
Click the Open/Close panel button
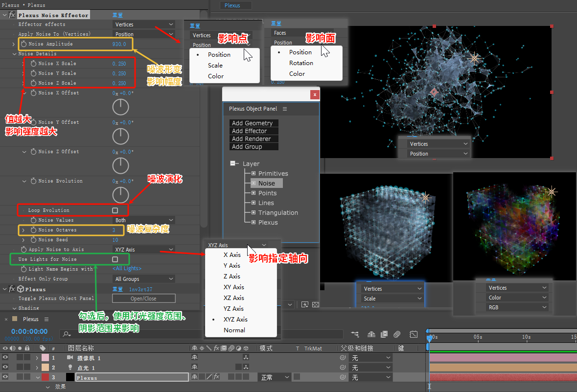pyautogui.click(x=143, y=299)
